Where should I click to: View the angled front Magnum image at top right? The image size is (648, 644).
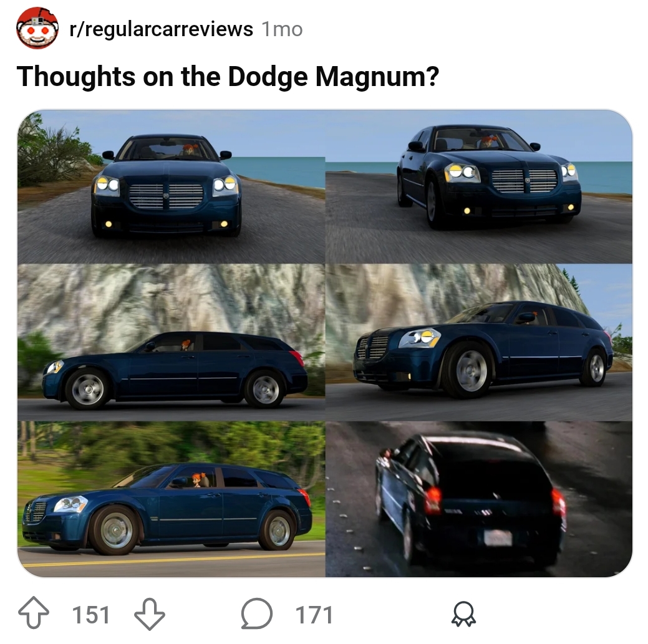(479, 186)
